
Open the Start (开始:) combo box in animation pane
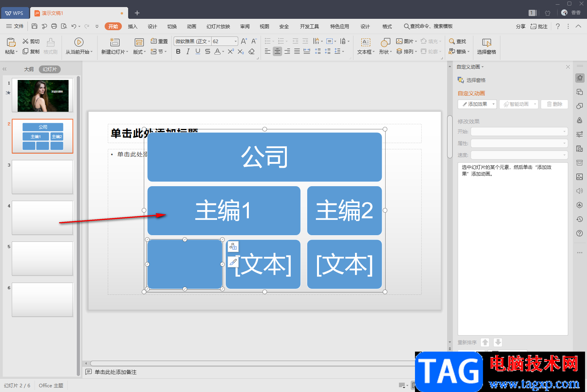pos(519,131)
